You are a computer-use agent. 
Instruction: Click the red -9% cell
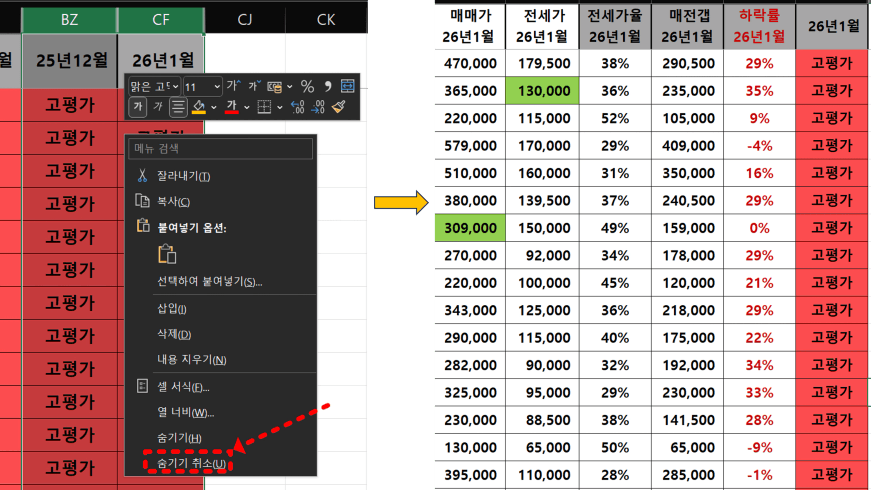pyautogui.click(x=759, y=447)
